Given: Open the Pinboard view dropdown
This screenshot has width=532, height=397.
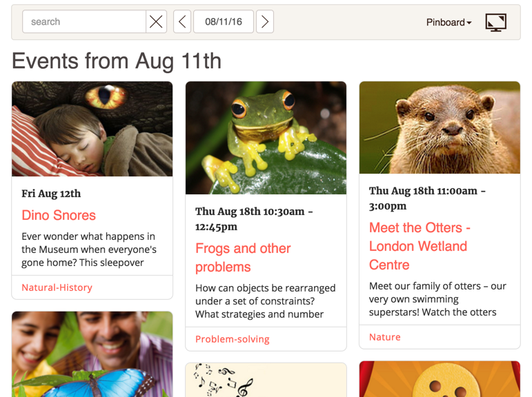Looking at the screenshot, I should pyautogui.click(x=449, y=22).
